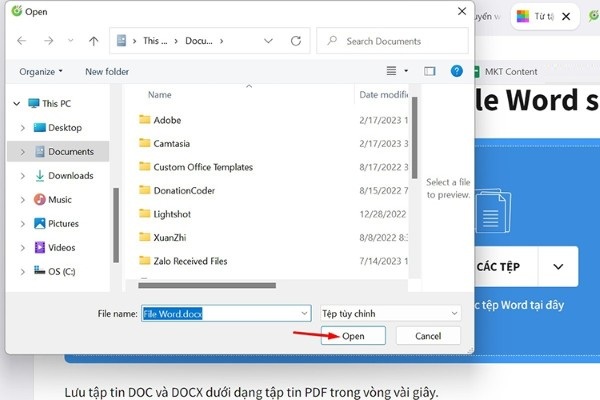Open MKT Content bookmark in browser
Image resolution: width=600 pixels, height=400 pixels.
[x=505, y=72]
